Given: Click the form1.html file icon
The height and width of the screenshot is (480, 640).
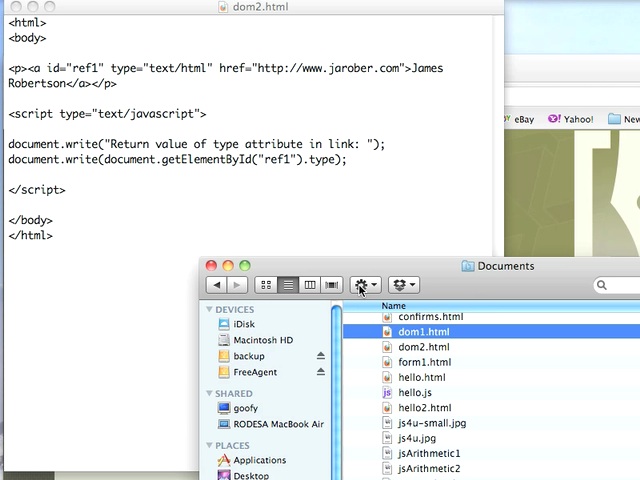Looking at the screenshot, I should [x=387, y=362].
